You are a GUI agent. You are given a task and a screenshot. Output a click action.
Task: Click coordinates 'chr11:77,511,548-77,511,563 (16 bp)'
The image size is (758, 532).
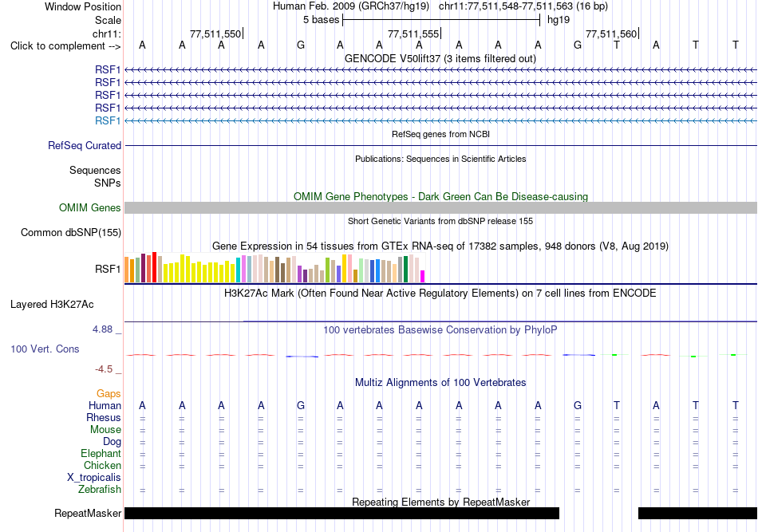(523, 6)
